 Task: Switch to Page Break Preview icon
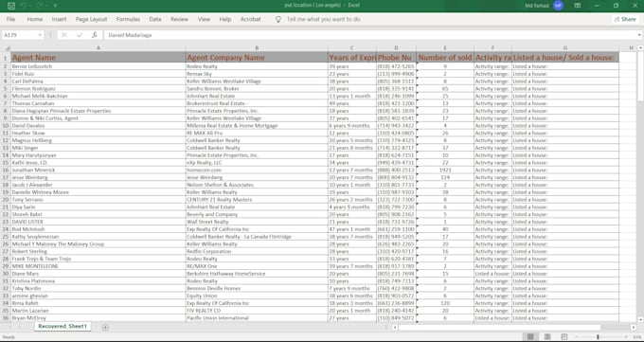pos(563,337)
